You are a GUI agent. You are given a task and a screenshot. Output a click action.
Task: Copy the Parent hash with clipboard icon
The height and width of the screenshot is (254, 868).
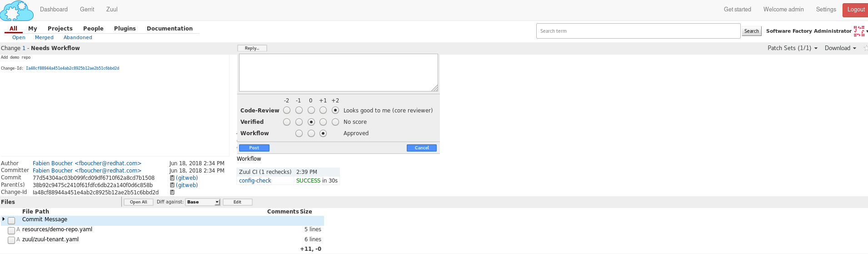[172, 185]
